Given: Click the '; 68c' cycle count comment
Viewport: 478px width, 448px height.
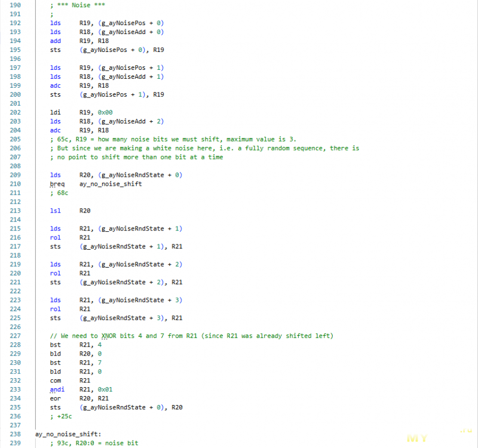Looking at the screenshot, I should (60, 193).
